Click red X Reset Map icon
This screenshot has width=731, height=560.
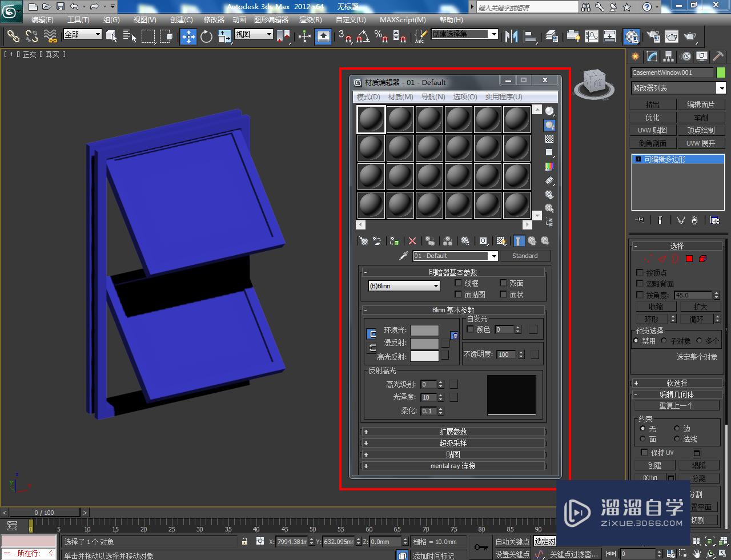pos(412,241)
